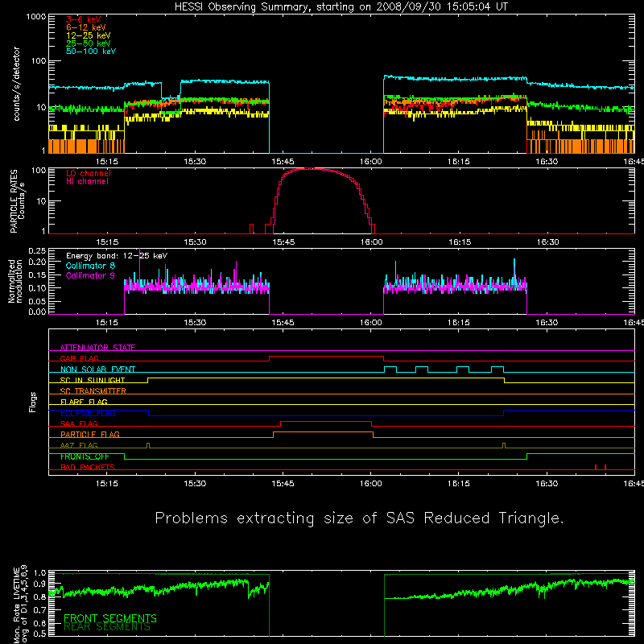
Task: Select the ATTENUATOR_STATE flag label
Action: [x=97, y=348]
